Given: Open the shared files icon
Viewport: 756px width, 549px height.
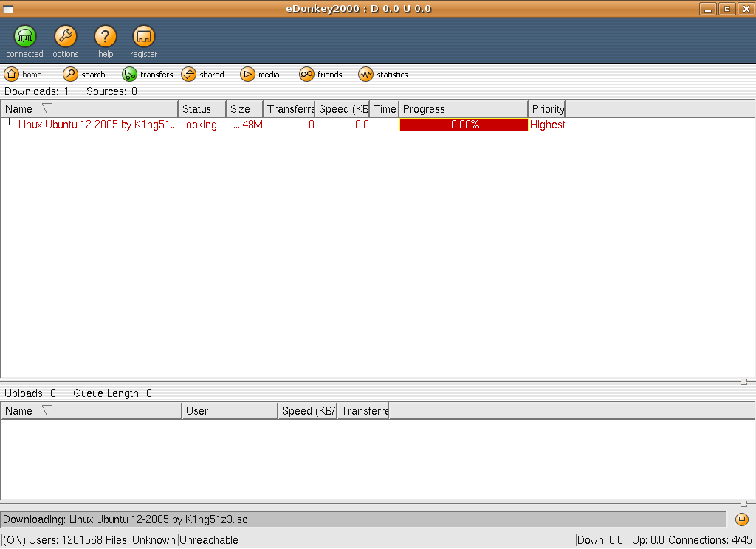Looking at the screenshot, I should pos(188,75).
